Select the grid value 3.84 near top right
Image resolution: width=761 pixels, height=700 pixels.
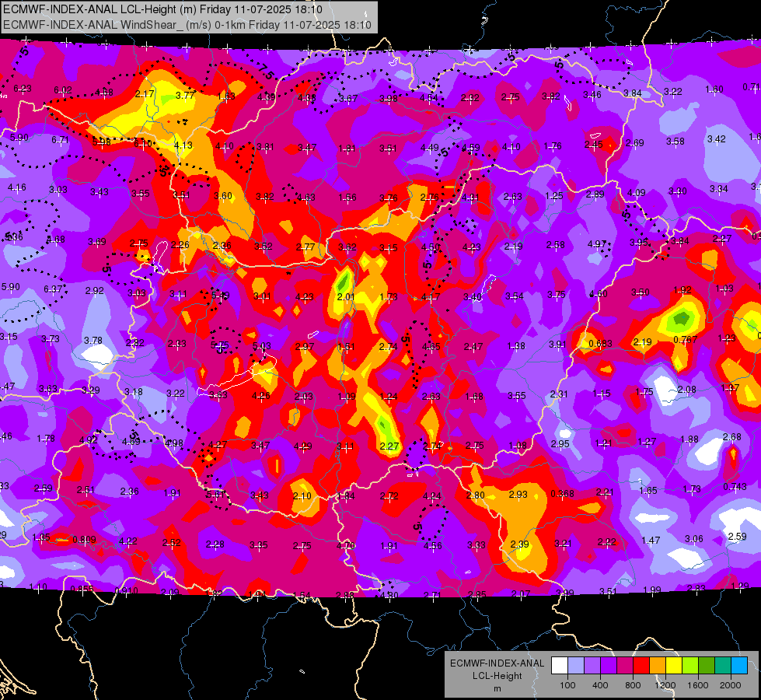coord(633,93)
